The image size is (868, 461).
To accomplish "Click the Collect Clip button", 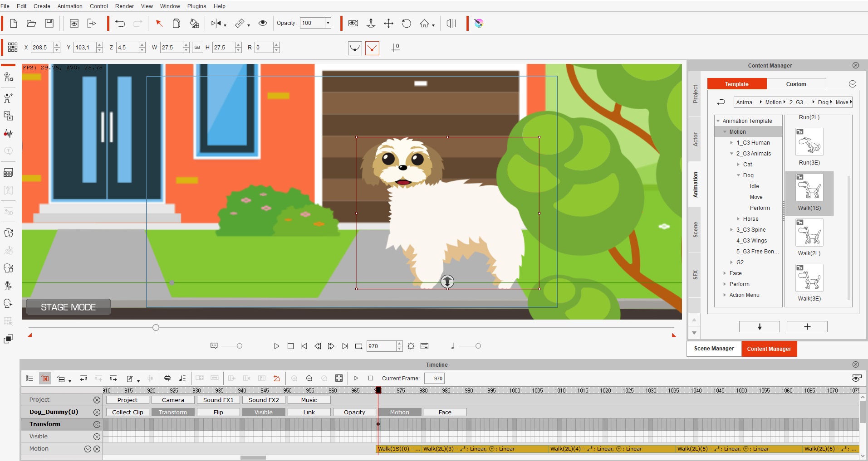I will (x=128, y=412).
